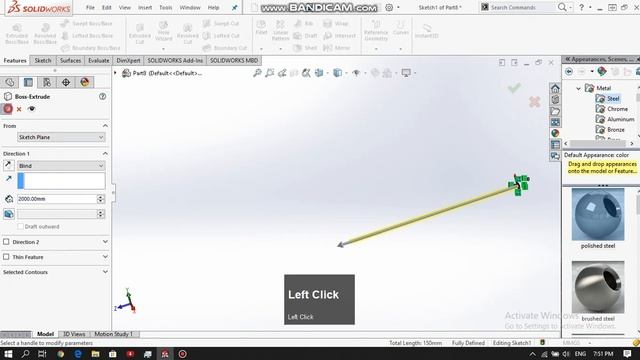Open the Tools menu
The width and height of the screenshot is (640, 360).
[x=165, y=7]
